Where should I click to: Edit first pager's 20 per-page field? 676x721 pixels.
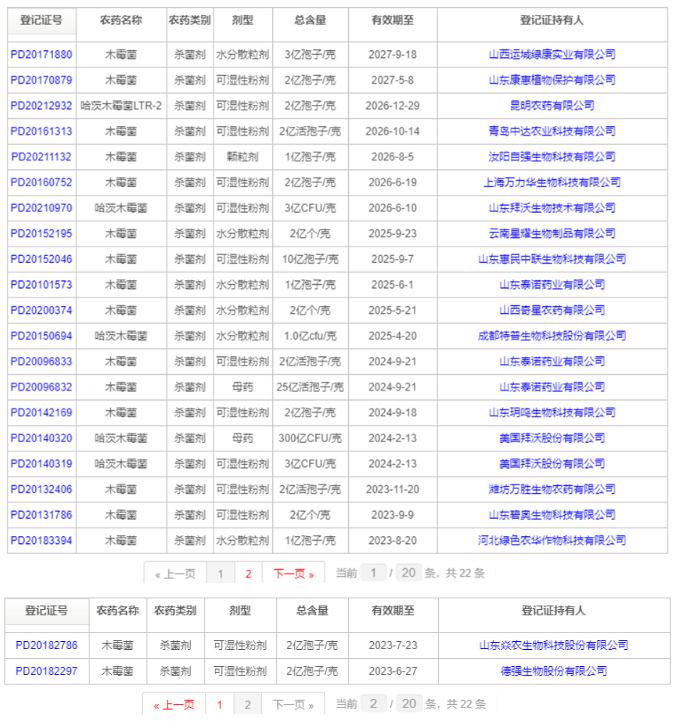point(409,572)
